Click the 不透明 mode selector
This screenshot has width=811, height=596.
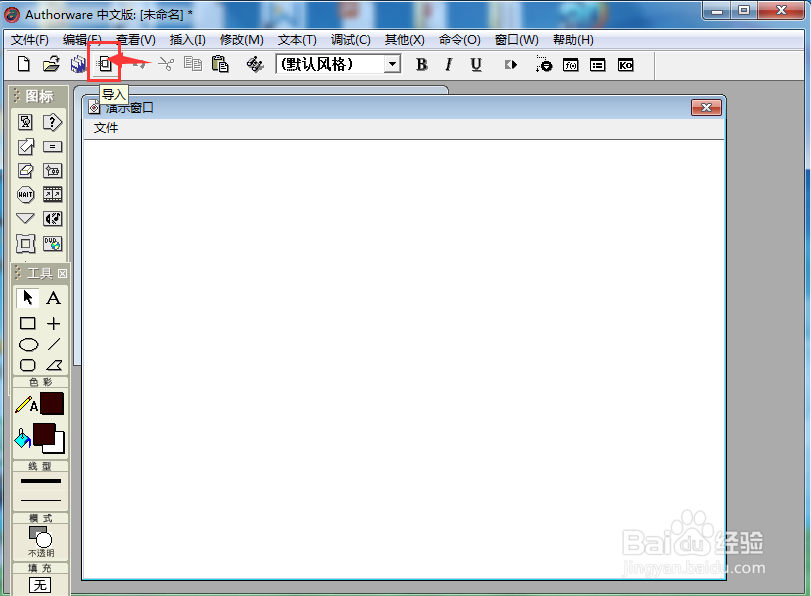40,542
